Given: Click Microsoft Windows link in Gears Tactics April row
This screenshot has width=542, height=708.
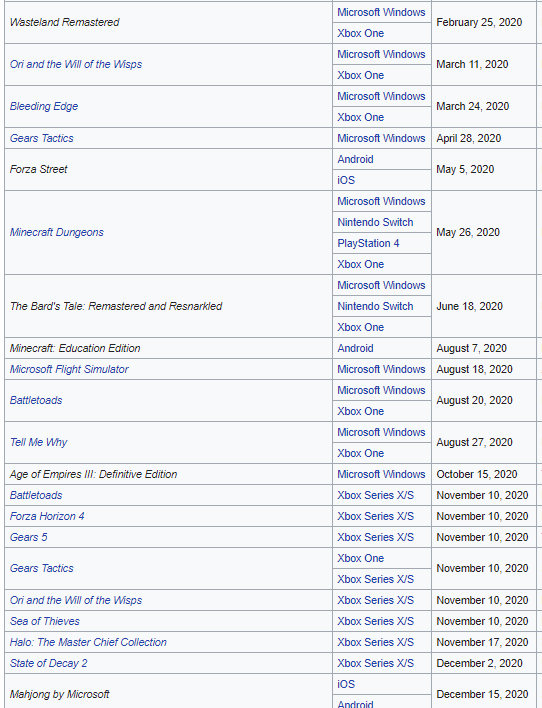Looking at the screenshot, I should (x=381, y=139).
